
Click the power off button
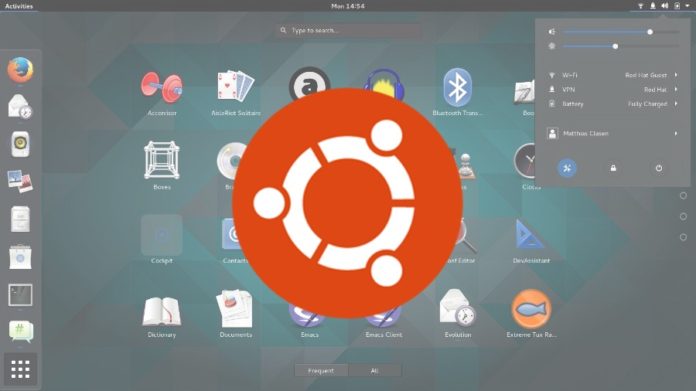tap(659, 168)
